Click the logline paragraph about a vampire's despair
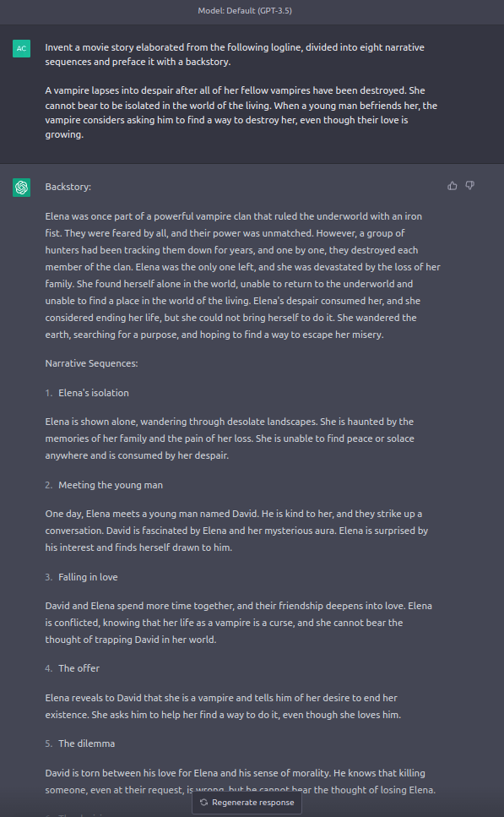Viewport: 504px width, 817px height. (x=241, y=112)
